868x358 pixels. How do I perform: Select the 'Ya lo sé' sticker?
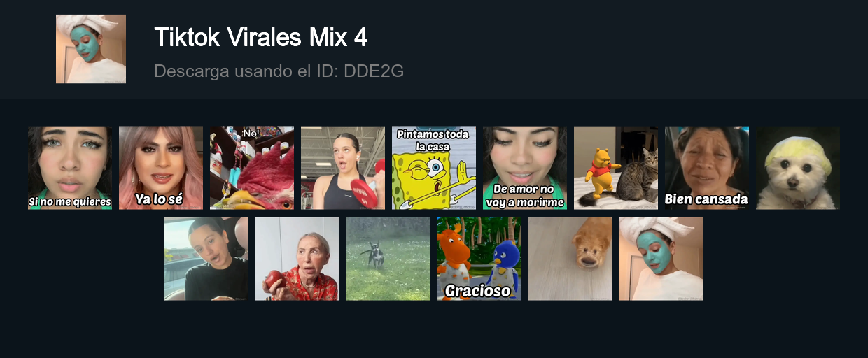tap(161, 168)
